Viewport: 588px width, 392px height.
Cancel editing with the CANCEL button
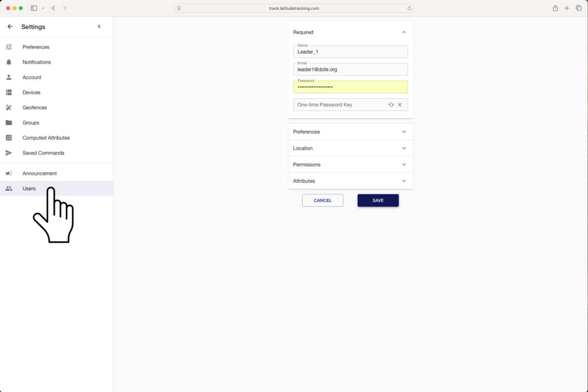pos(322,200)
